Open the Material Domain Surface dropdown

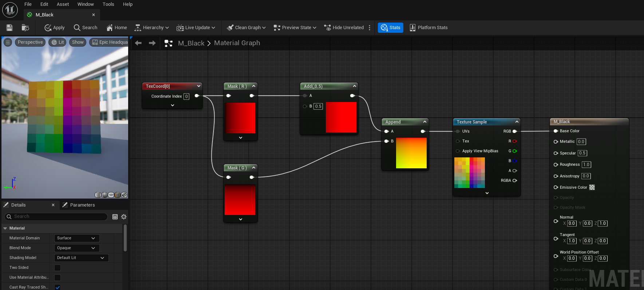pyautogui.click(x=77, y=238)
